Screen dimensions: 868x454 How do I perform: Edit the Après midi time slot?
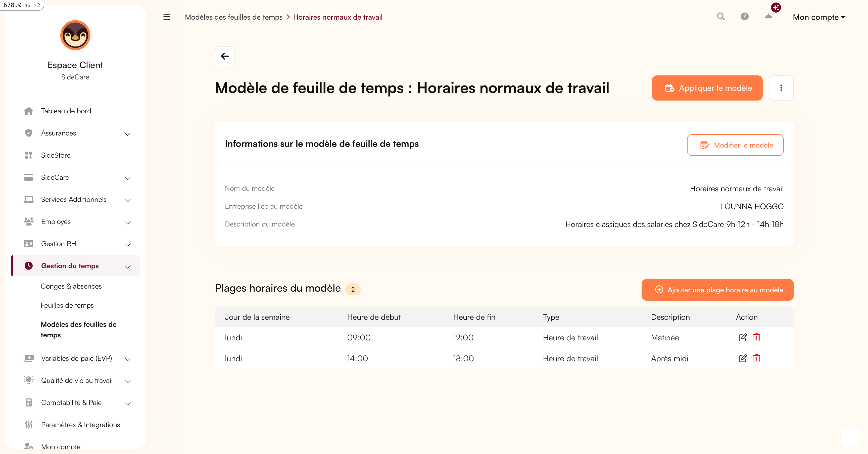(x=743, y=358)
